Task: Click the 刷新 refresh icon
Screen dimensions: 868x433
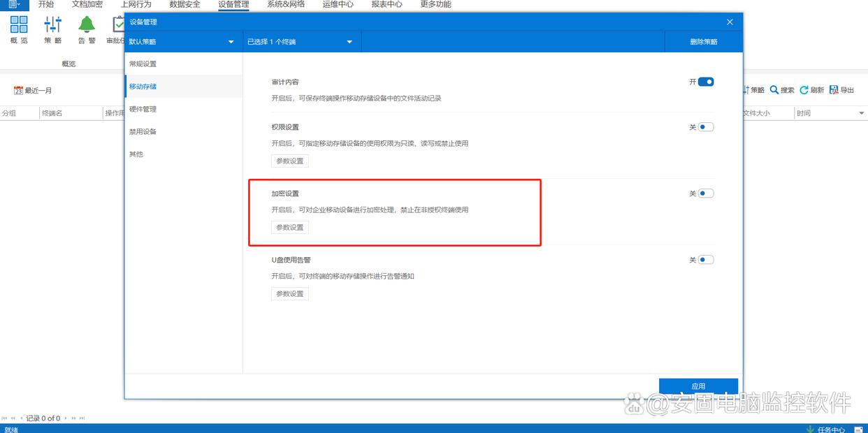Action: 804,90
